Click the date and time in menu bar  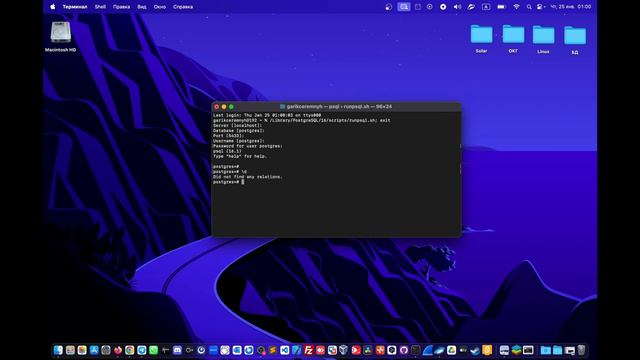click(571, 7)
